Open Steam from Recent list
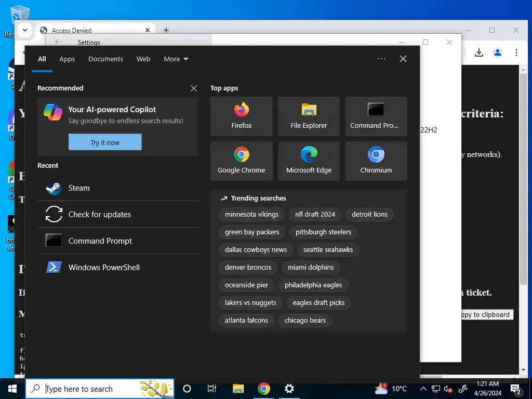532x399 pixels. pyautogui.click(x=118, y=188)
